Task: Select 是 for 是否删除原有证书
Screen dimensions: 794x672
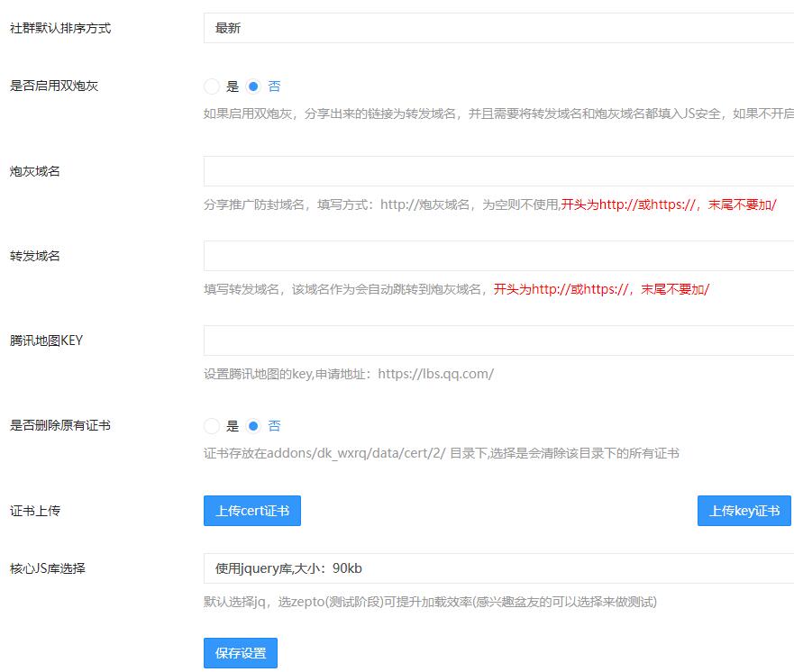Action: (212, 426)
